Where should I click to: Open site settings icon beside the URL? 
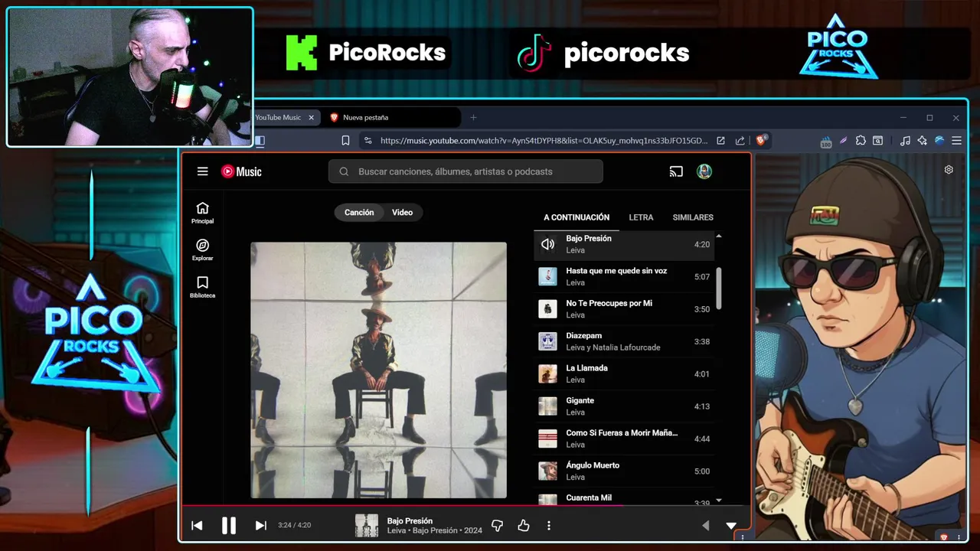click(x=367, y=141)
